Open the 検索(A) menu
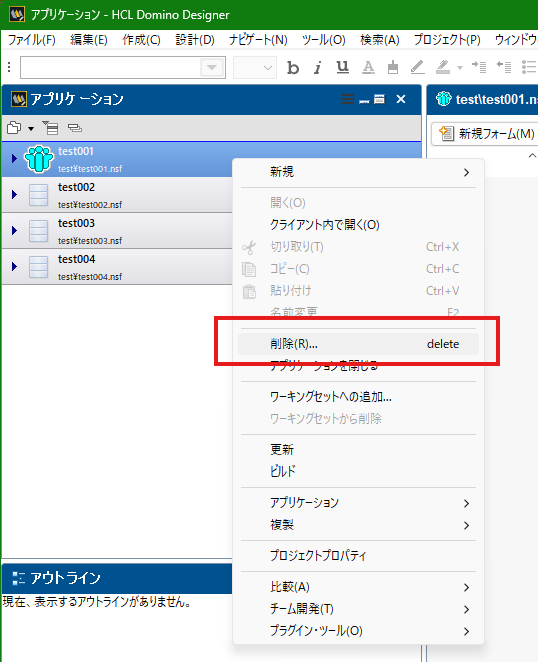Viewport: 538px width, 662px height. pyautogui.click(x=380, y=40)
